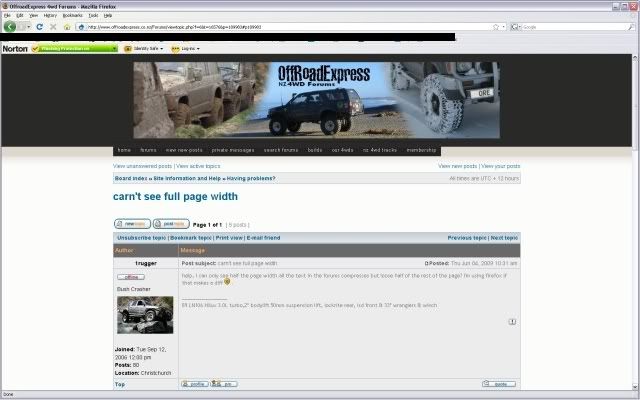This screenshot has width=640, height=400.
Task: Click the topic title carn't see full page width
Action: coord(175,196)
